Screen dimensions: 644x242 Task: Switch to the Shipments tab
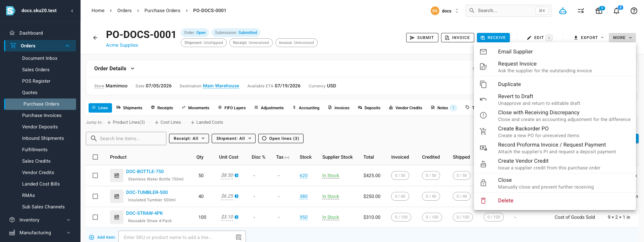[x=129, y=108]
